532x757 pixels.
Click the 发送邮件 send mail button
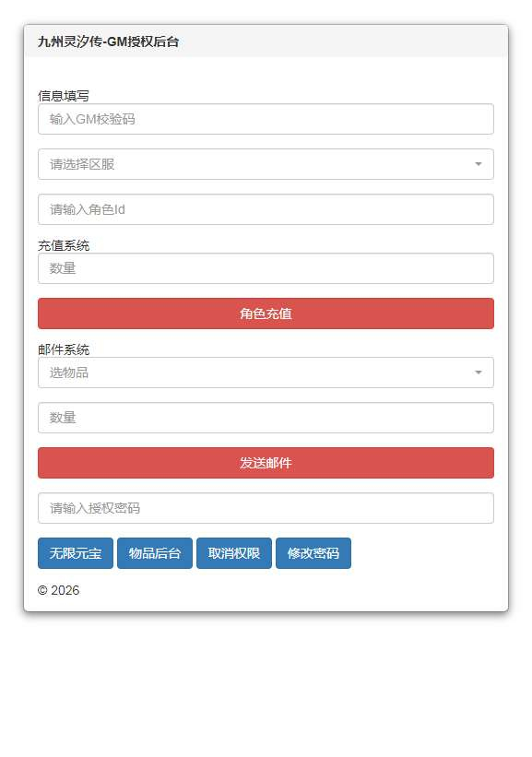266,463
